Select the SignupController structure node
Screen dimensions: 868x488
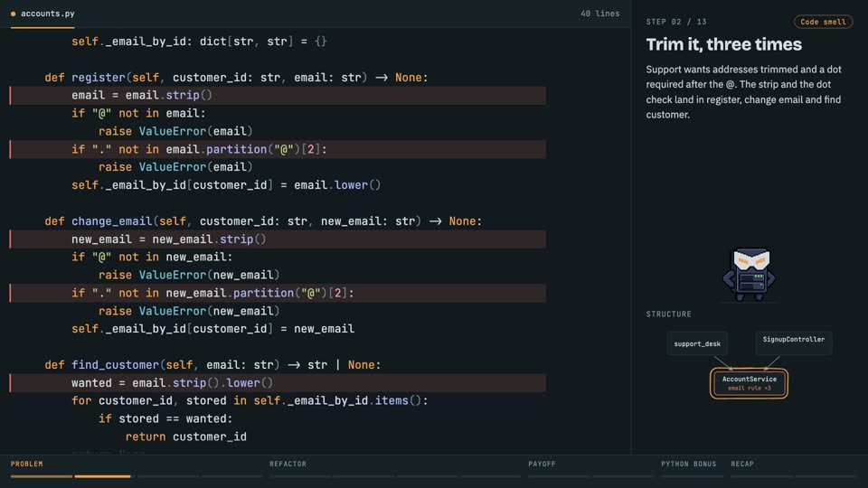click(793, 343)
